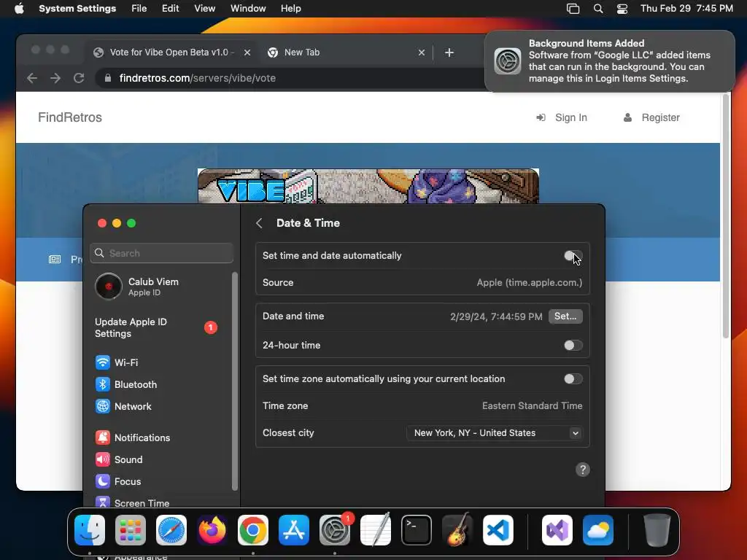Toggle automatic time zone by location
The image size is (747, 560).
(573, 379)
